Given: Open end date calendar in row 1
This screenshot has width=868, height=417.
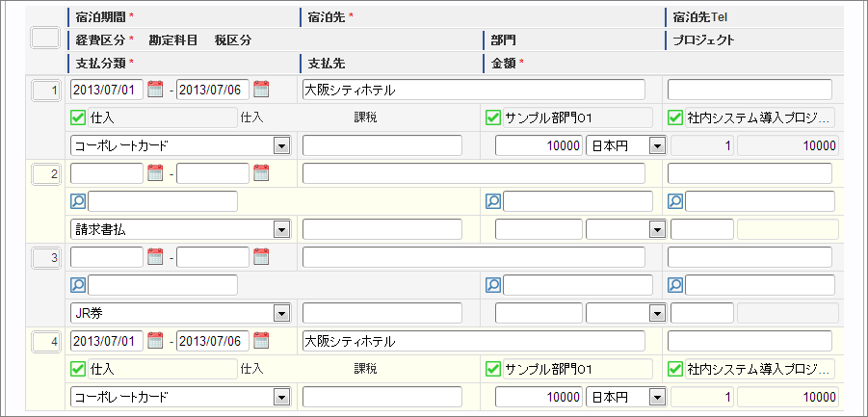Looking at the screenshot, I should [261, 90].
